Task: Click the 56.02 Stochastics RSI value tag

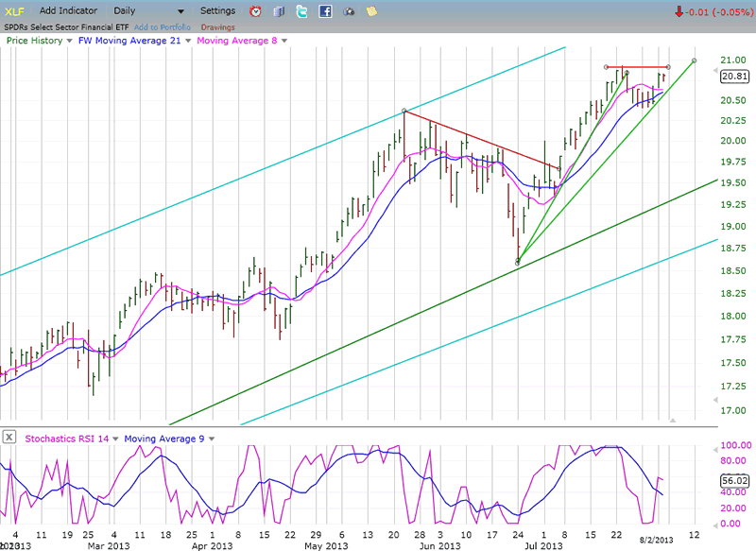Action: click(735, 481)
